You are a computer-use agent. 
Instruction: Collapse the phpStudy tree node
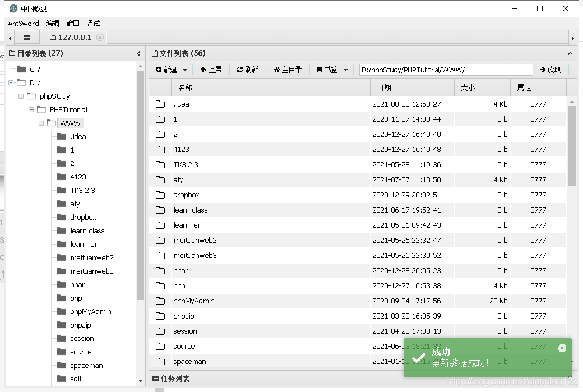pyautogui.click(x=21, y=96)
